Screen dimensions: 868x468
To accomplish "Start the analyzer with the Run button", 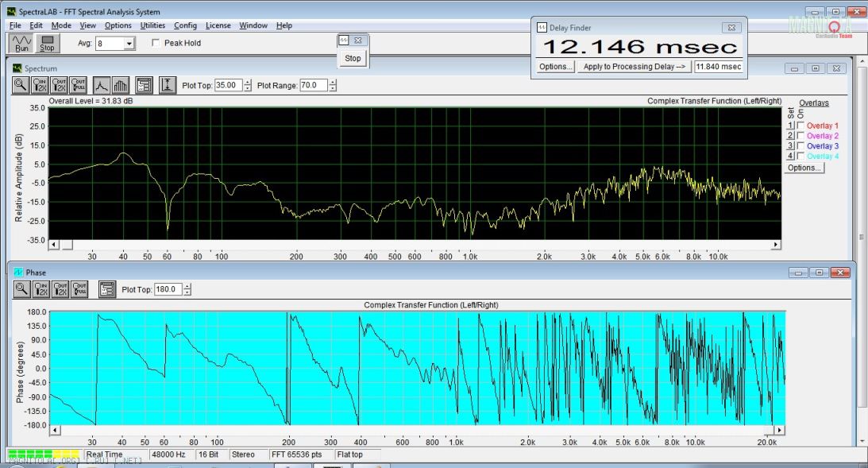I will coord(21,43).
